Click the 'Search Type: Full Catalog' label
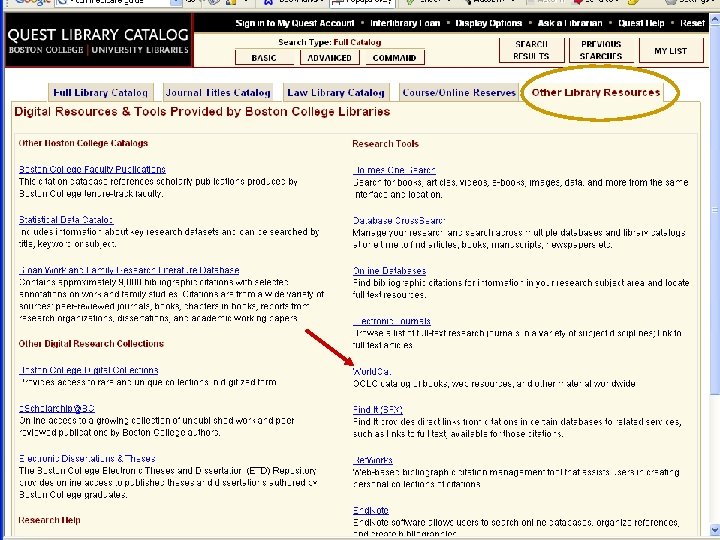The height and width of the screenshot is (540, 720). click(329, 42)
